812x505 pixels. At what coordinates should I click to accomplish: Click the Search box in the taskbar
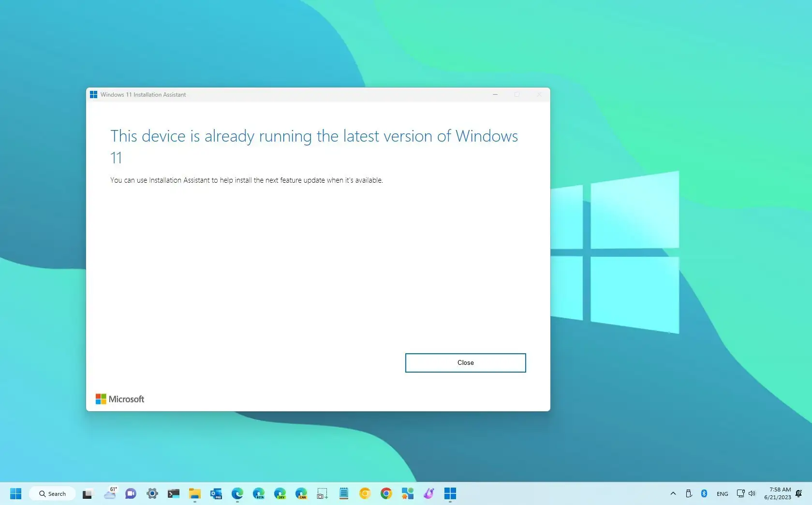[52, 493]
